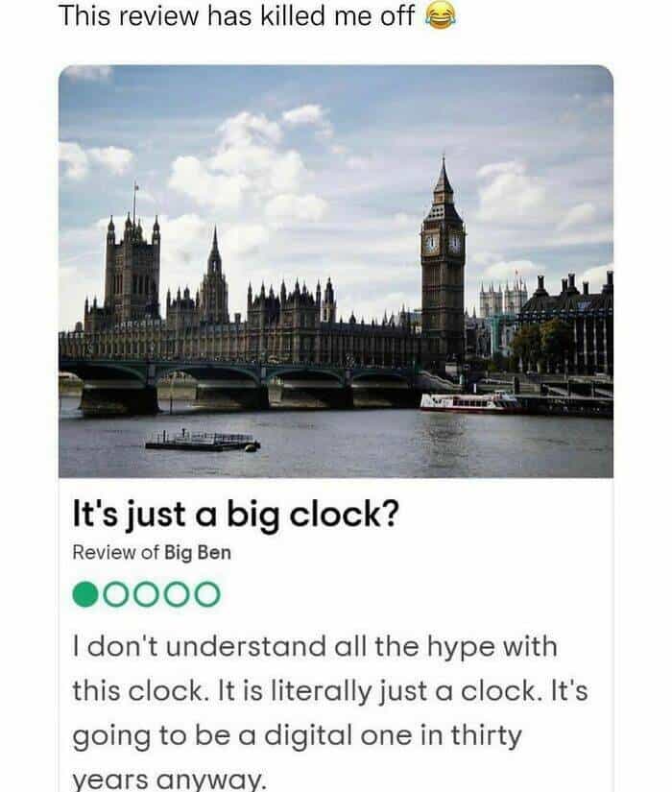672x792 pixels.
Task: Select the fifth rating circle
Action: [207, 594]
